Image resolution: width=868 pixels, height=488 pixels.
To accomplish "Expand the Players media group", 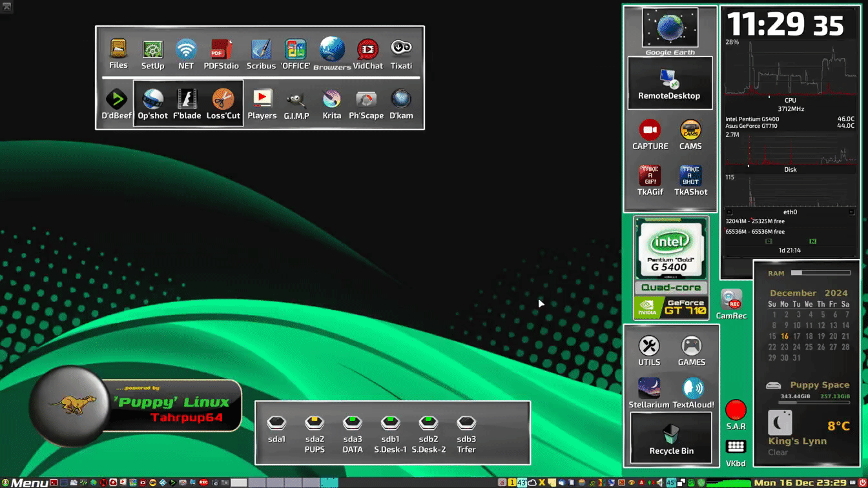I will 262,105.
